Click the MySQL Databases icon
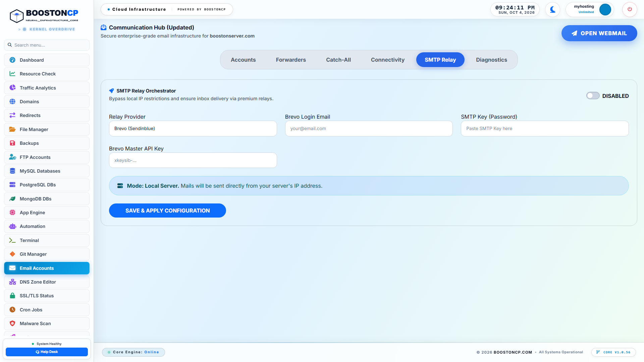 point(12,171)
